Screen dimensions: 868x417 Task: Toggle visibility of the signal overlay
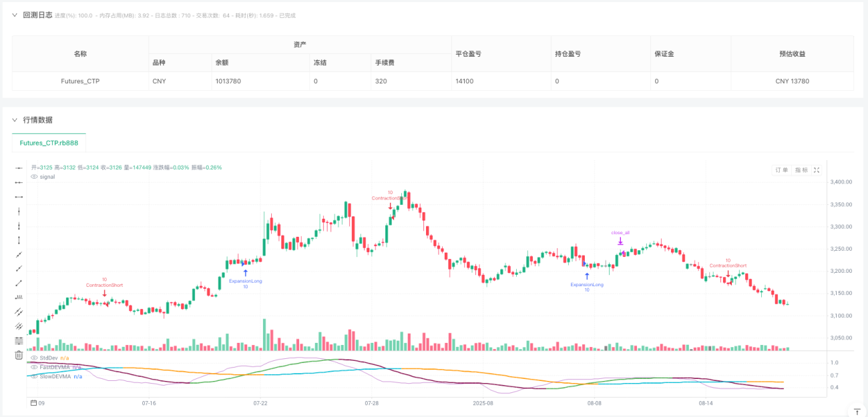click(33, 176)
